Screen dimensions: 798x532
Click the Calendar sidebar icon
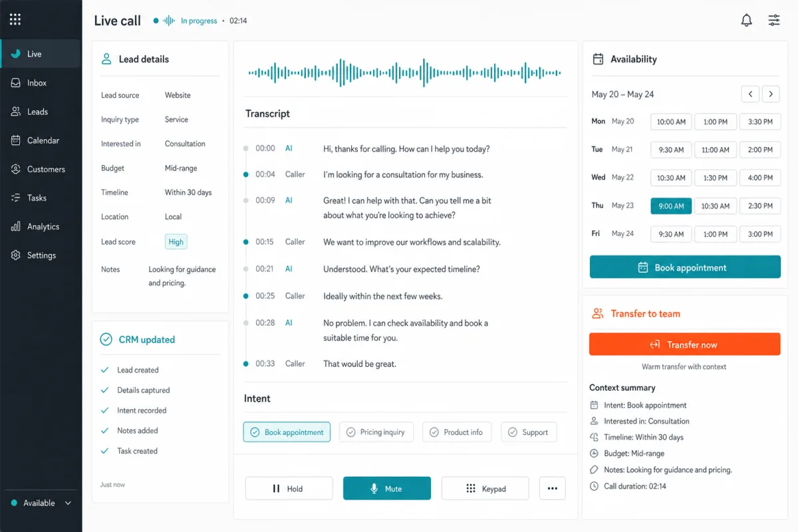pos(16,140)
